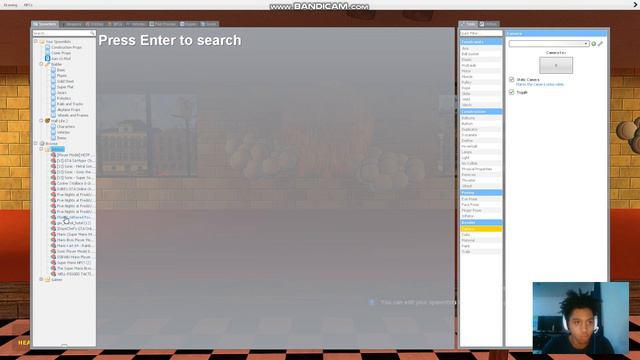Collapse the Browse tree node
Screen dimensions: 640x360
(36, 144)
